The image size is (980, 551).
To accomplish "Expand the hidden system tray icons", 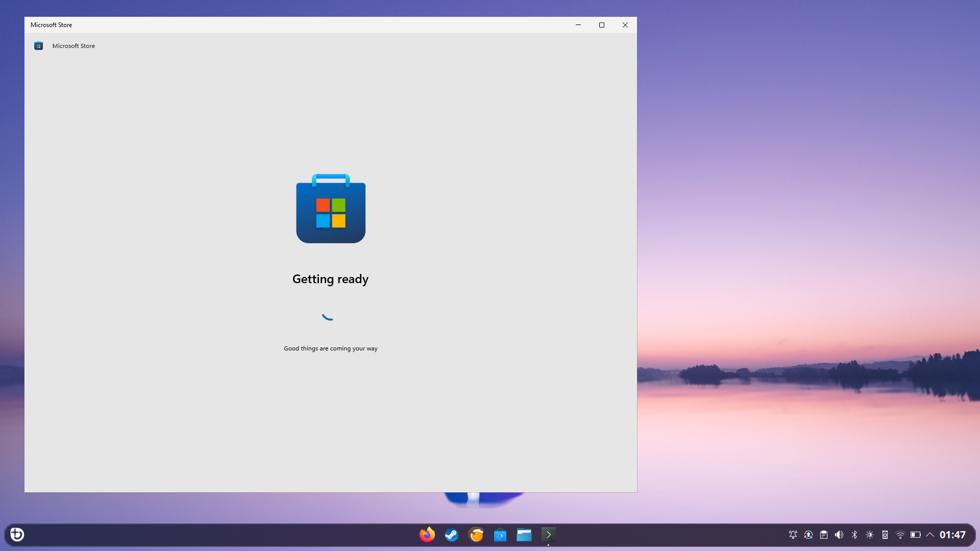I will 930,535.
